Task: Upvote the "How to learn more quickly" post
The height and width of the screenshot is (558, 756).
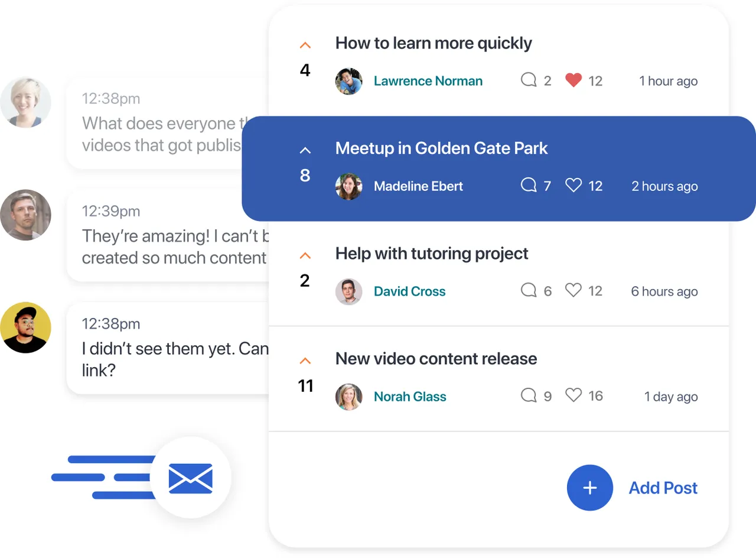Action: coord(305,45)
